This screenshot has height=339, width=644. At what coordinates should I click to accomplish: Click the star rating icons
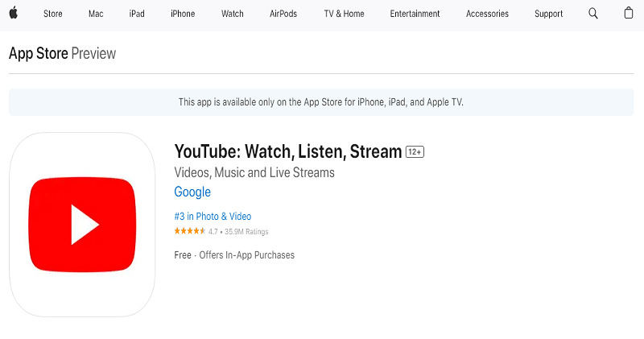189,232
